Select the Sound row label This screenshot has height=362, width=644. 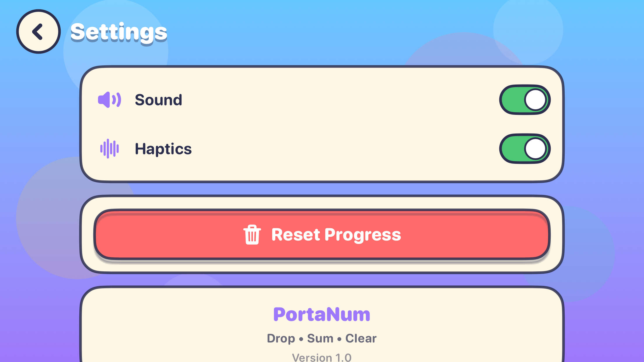[158, 100]
